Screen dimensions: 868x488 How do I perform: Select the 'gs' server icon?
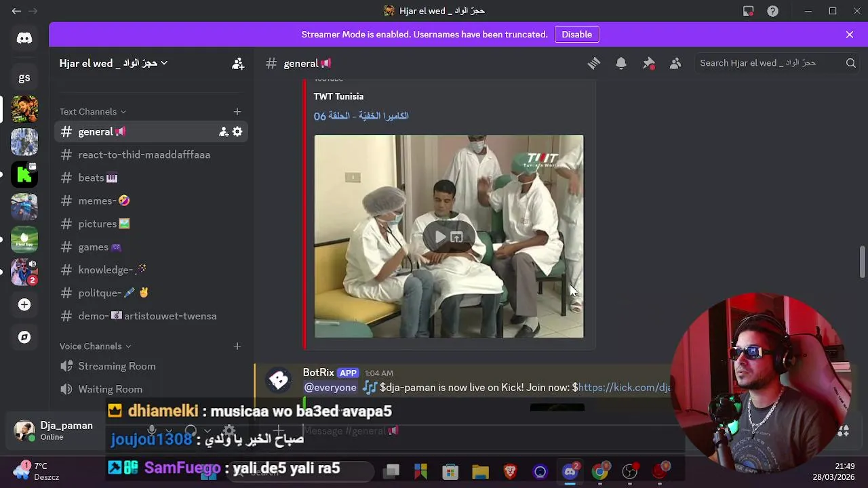24,77
